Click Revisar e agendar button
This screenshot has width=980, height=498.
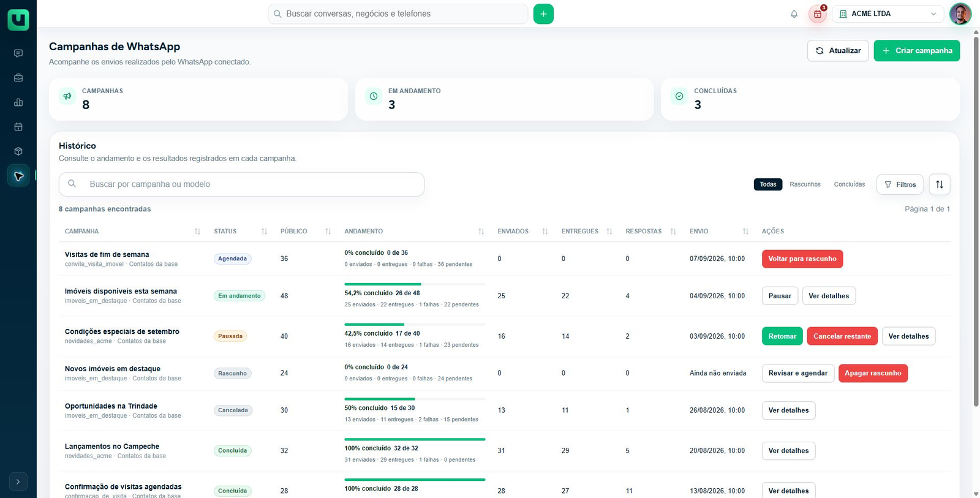tap(798, 373)
